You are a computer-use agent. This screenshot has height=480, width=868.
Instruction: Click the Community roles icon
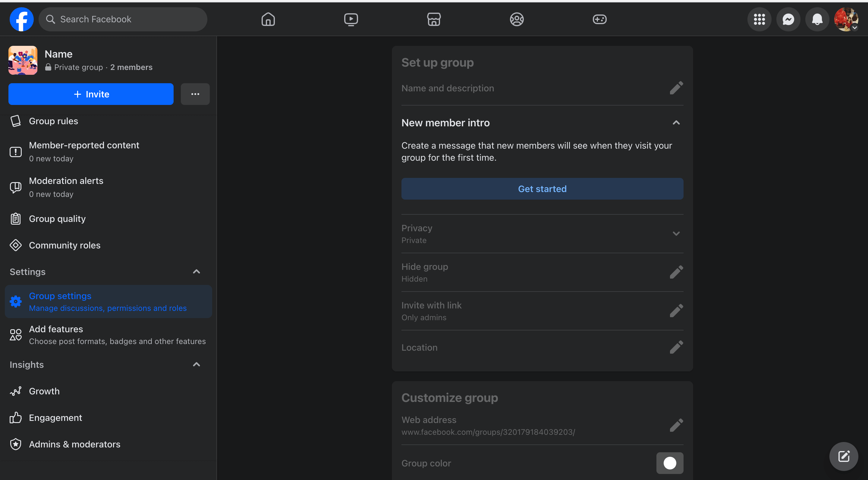[x=15, y=245]
